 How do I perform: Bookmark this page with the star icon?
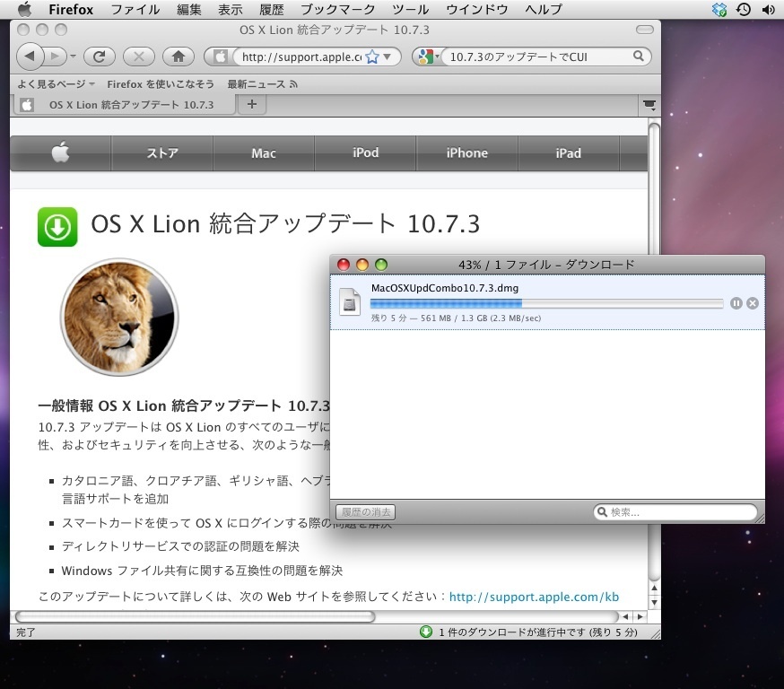pyautogui.click(x=372, y=57)
